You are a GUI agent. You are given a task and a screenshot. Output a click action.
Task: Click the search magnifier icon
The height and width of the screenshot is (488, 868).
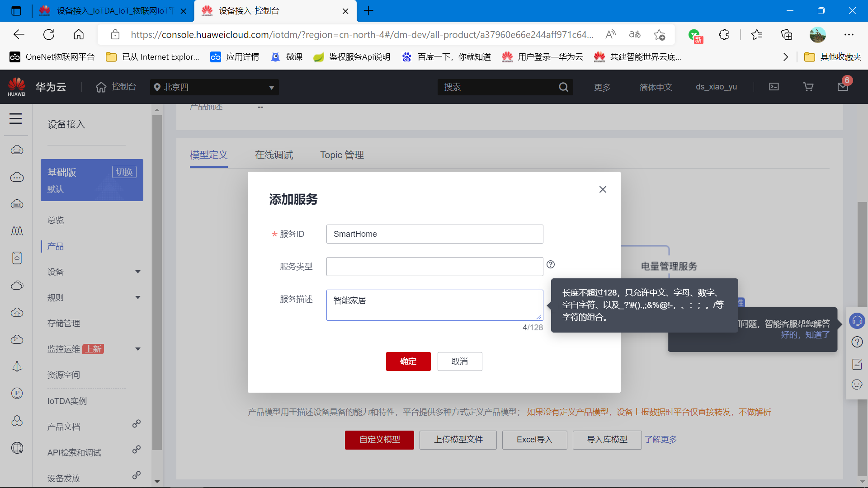click(x=563, y=87)
